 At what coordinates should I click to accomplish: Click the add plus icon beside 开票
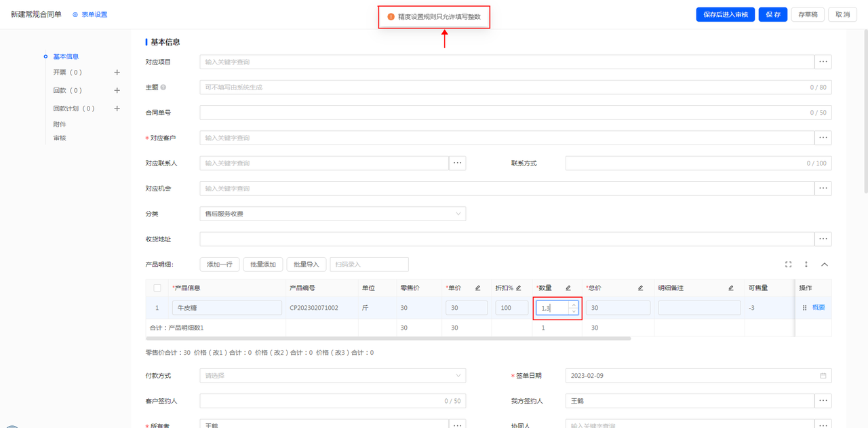(x=117, y=73)
